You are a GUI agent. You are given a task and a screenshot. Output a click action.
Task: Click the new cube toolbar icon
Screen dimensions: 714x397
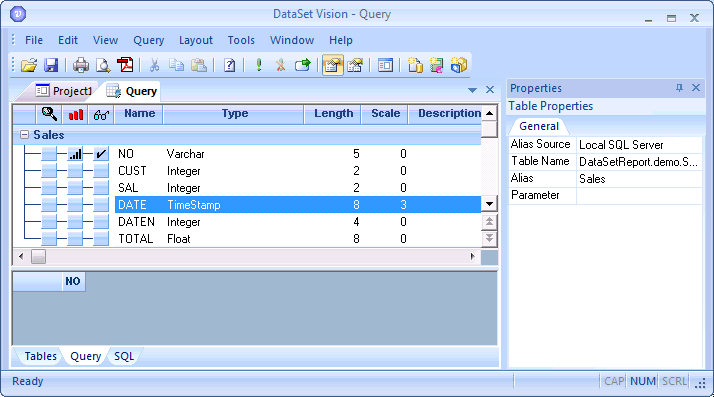tap(459, 65)
